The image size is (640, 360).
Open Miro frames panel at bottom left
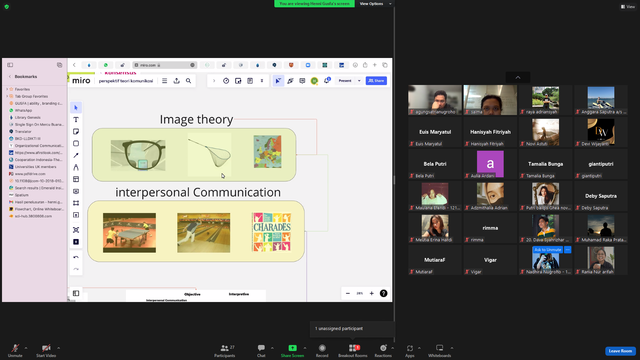76,293
